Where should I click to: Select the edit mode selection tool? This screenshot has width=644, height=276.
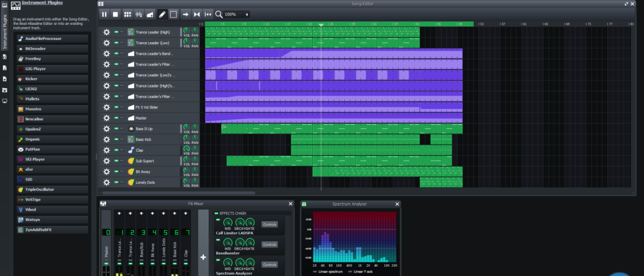click(173, 14)
